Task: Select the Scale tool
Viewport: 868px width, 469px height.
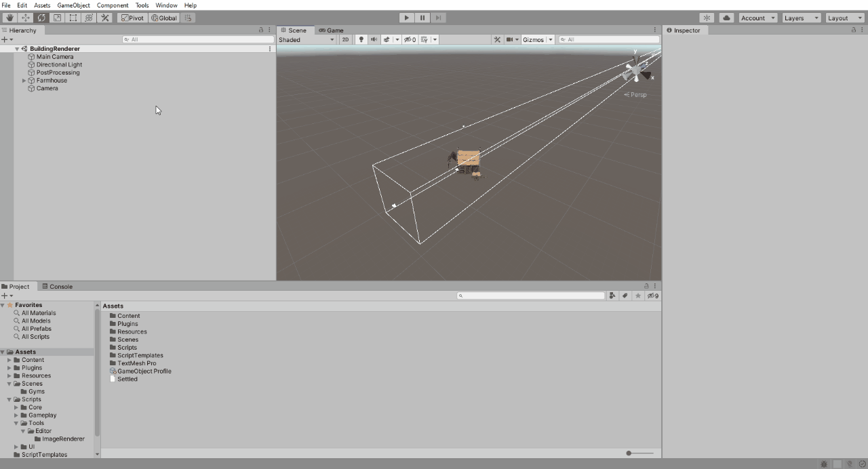Action: (x=57, y=18)
